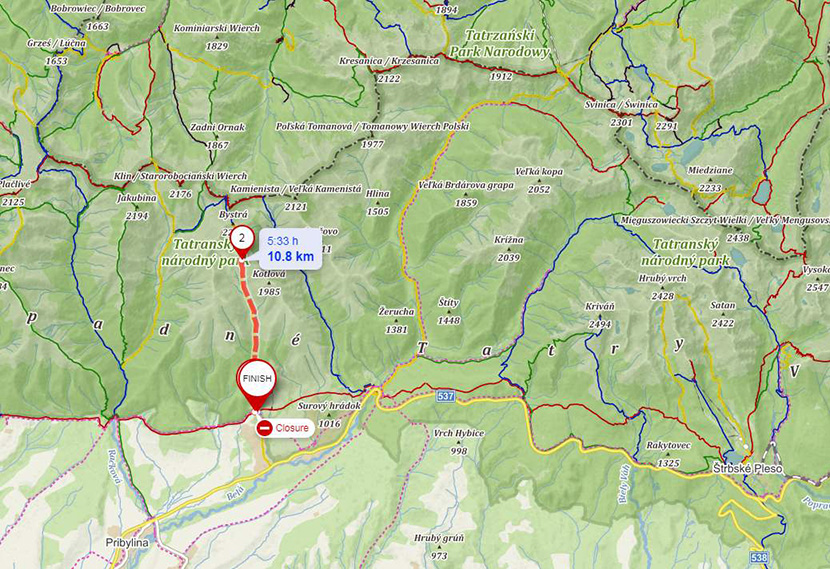
Task: Click the Štrbské Pleso town label
Action: click(x=747, y=468)
